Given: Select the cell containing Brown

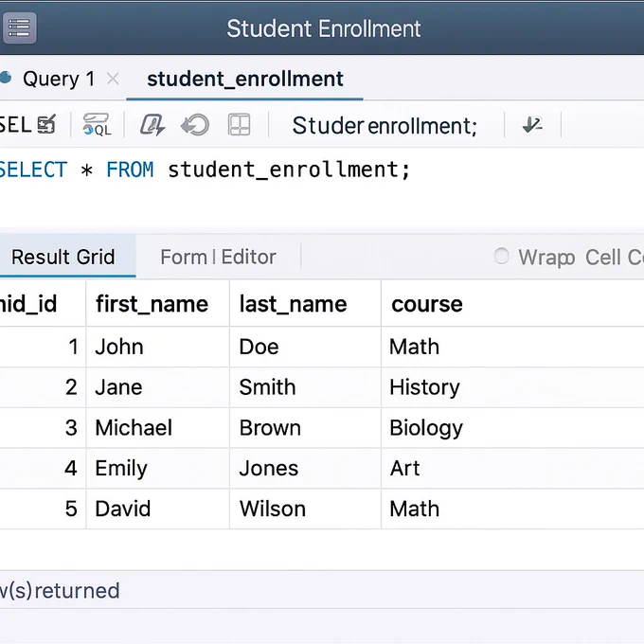Looking at the screenshot, I should [305, 427].
